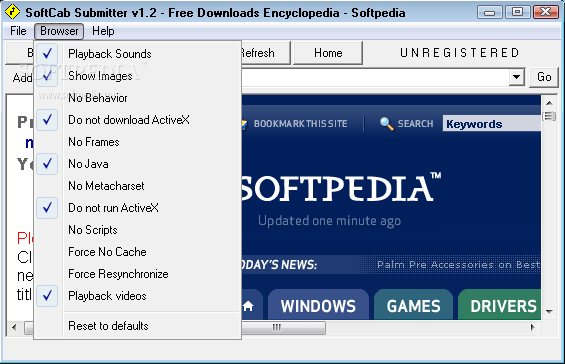Enable No Scripts option
Viewport: 565px width, 364px height.
click(138, 230)
